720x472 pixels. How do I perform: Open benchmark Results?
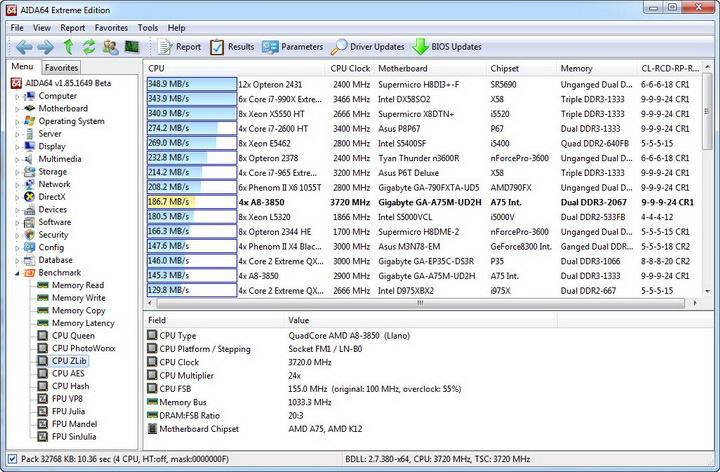(232, 47)
